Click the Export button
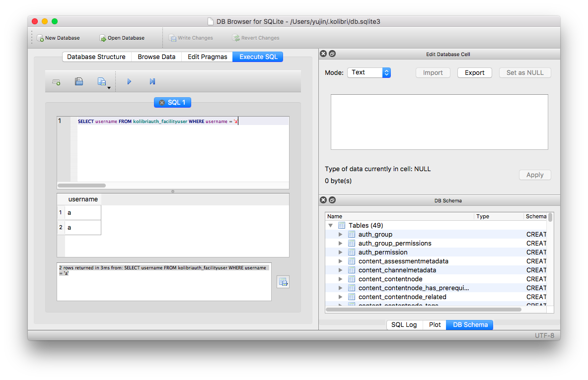The height and width of the screenshot is (380, 588). (x=474, y=73)
